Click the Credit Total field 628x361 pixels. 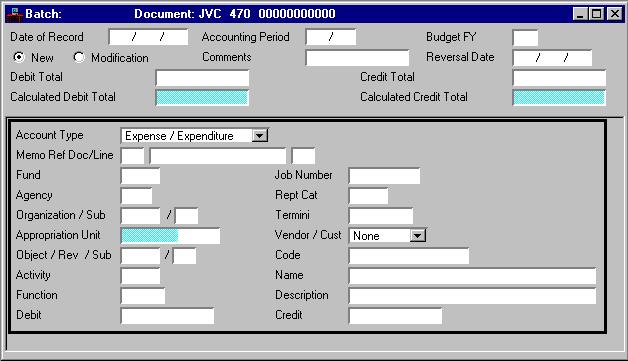pyautogui.click(x=559, y=78)
